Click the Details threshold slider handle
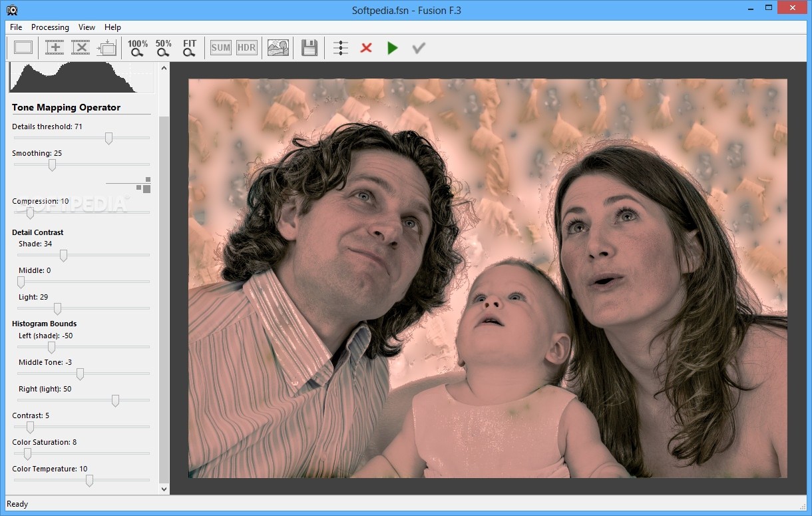812x516 pixels. click(108, 138)
